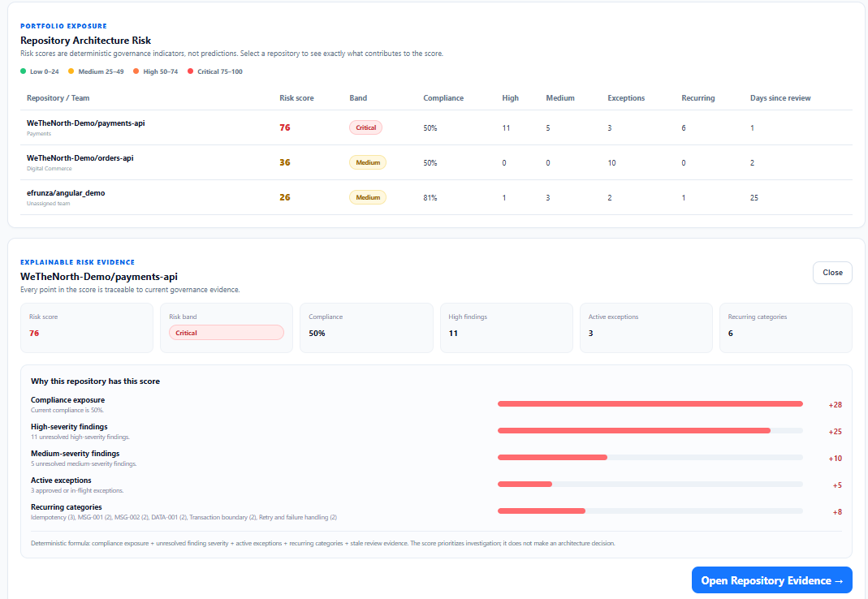Click the Days since review column header
Viewport: 868px width, 599px height.
(780, 98)
